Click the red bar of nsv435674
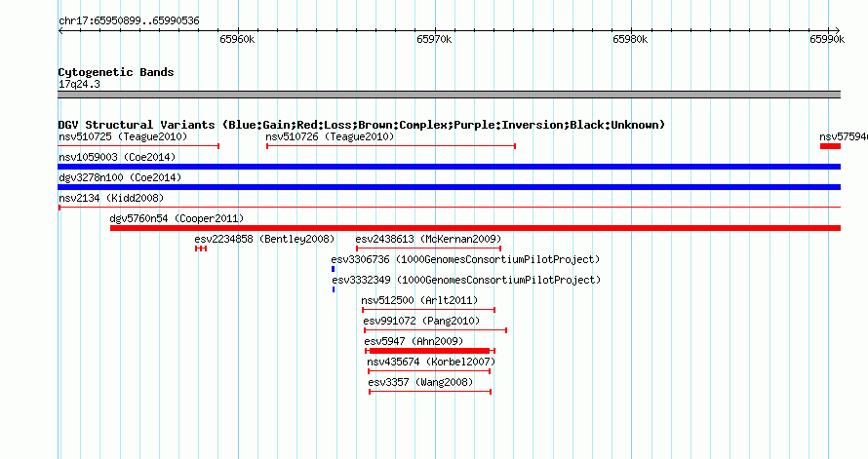The height and width of the screenshot is (459, 868). (429, 371)
